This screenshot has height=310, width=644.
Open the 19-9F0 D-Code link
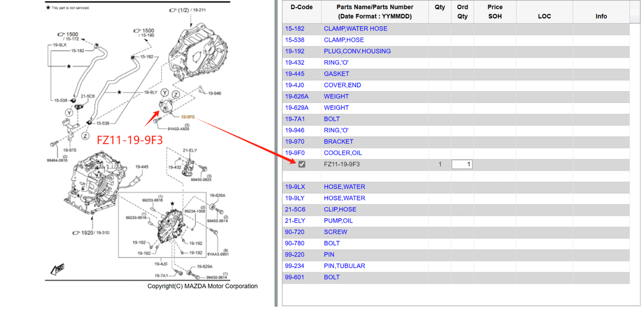coord(294,153)
